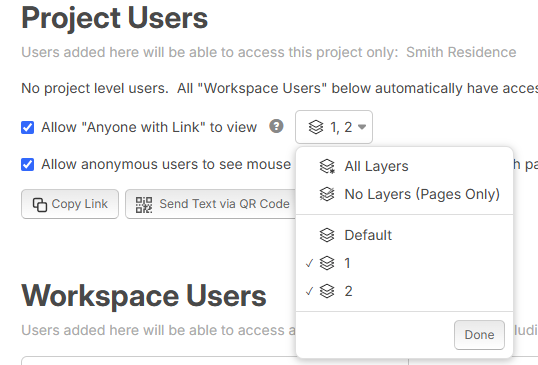This screenshot has width=538, height=365.
Task: Click the No Layers dashed stack icon
Action: click(x=327, y=195)
